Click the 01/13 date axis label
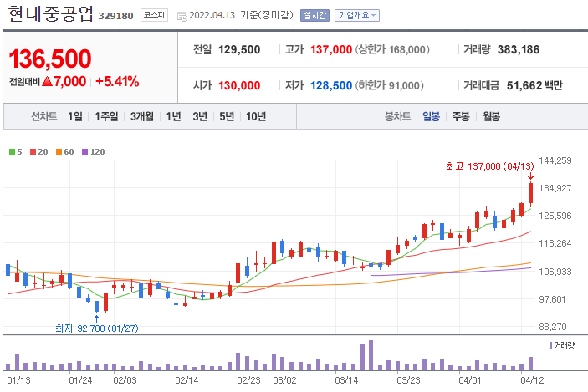 (18, 381)
